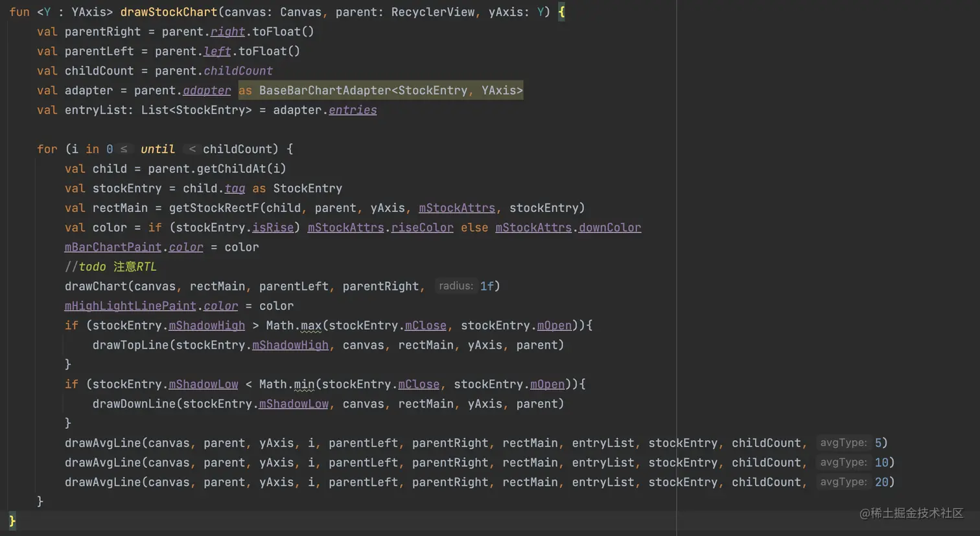980x536 pixels.
Task: Click the '≤' inlay hint in the for loop
Action: coord(124,149)
